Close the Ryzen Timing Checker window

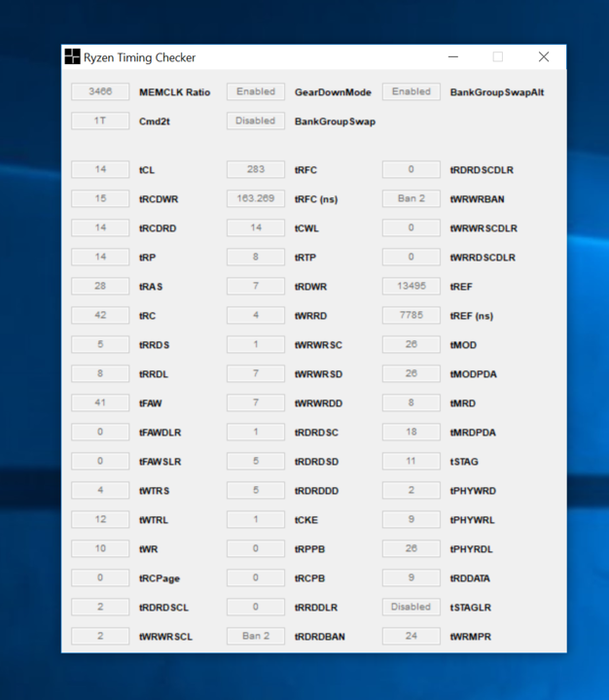pos(543,56)
